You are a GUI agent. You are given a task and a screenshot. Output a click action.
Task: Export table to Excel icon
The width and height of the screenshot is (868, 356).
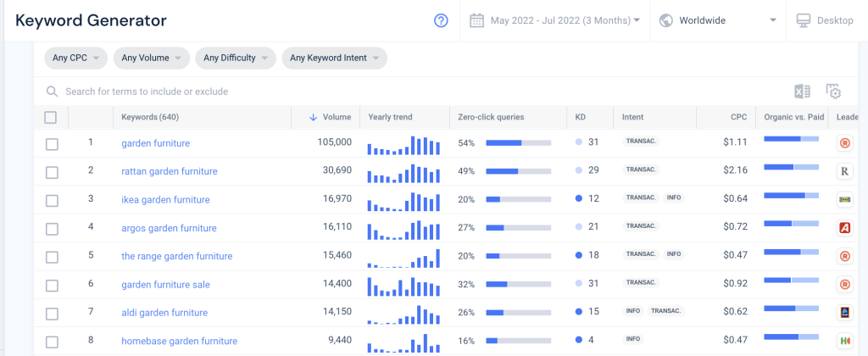(x=802, y=92)
